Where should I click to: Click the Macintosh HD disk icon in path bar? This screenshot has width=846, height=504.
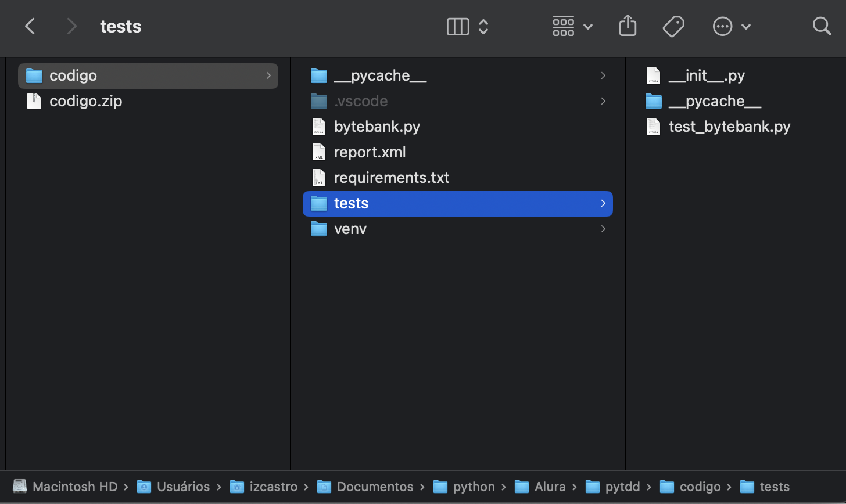(x=20, y=487)
